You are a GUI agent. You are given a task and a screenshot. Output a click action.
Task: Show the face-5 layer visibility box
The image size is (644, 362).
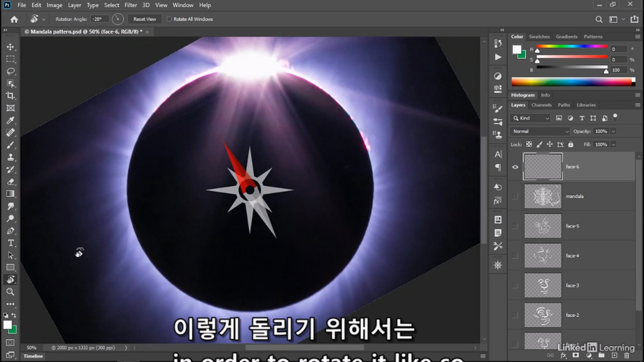click(x=515, y=226)
